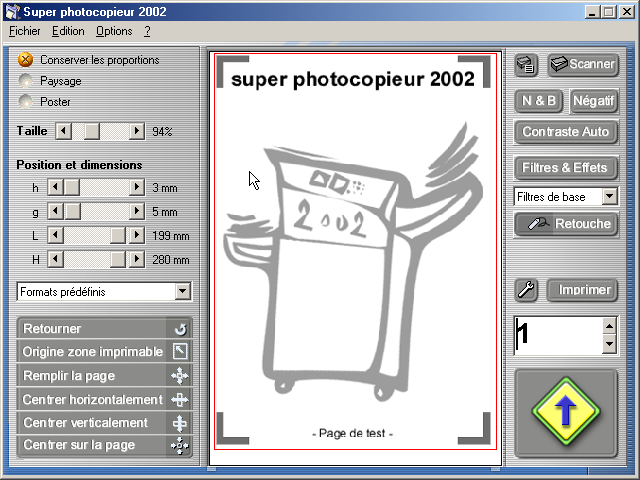The width and height of the screenshot is (640, 480).
Task: Decrease L width with the left arrow
Action: 56,236
